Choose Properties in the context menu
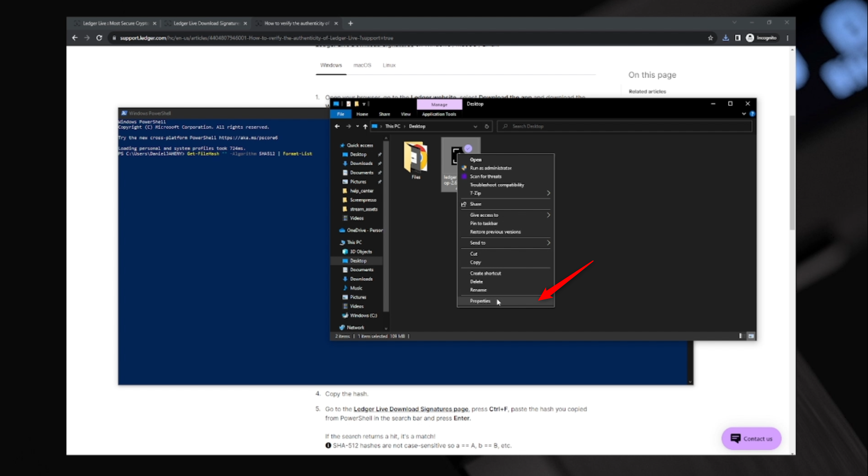 click(x=481, y=301)
